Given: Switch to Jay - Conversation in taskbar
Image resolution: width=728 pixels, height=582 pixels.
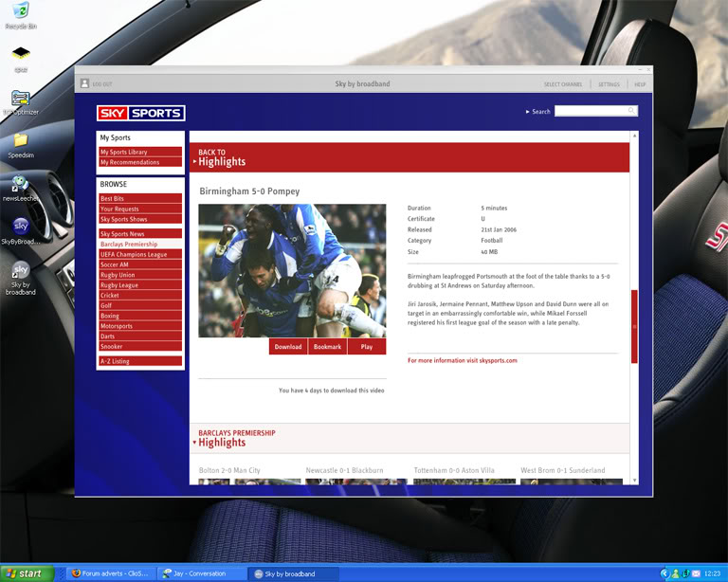Looking at the screenshot, I should pos(199,573).
